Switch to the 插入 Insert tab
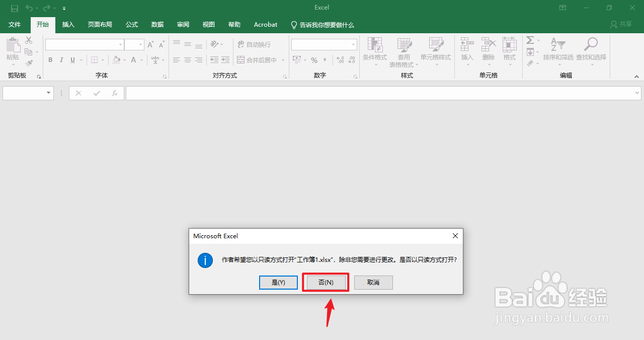Image resolution: width=644 pixels, height=340 pixels. coord(68,25)
